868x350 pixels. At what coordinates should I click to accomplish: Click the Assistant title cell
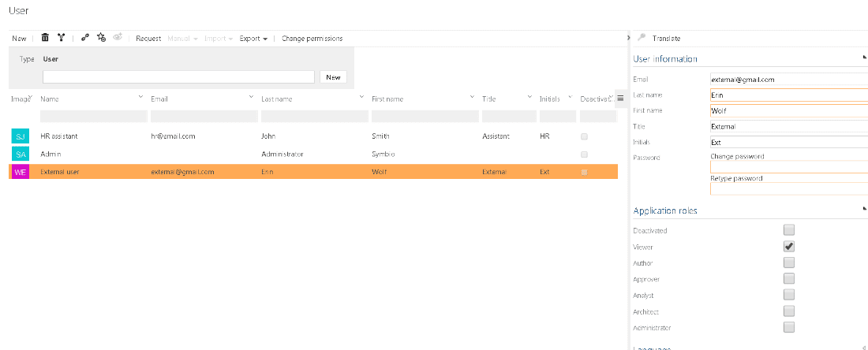[x=496, y=136]
